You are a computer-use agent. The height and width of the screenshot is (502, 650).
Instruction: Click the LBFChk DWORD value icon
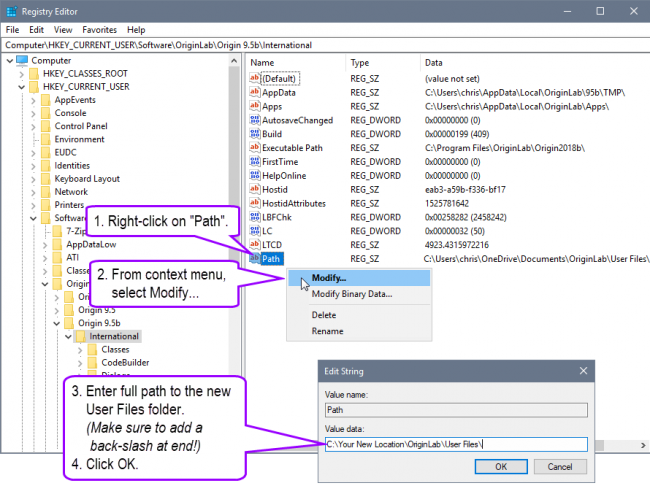(254, 217)
